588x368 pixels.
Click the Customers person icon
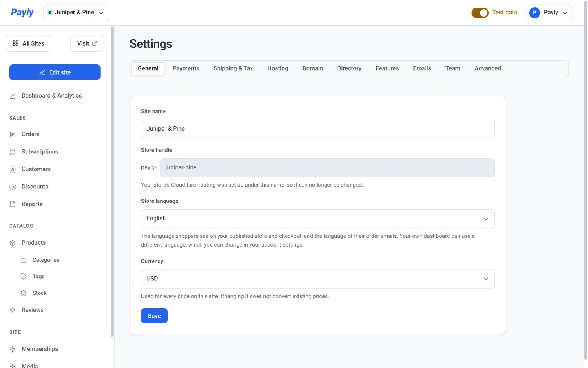click(x=12, y=169)
